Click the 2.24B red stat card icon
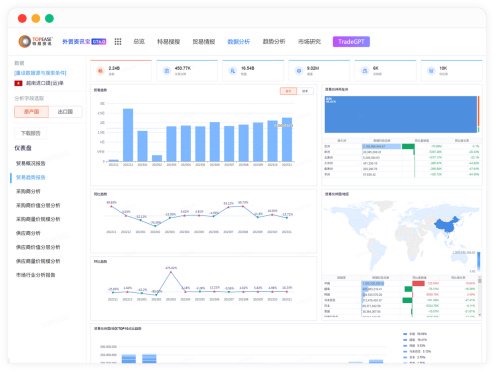This screenshot has width=495, height=371. pos(100,71)
